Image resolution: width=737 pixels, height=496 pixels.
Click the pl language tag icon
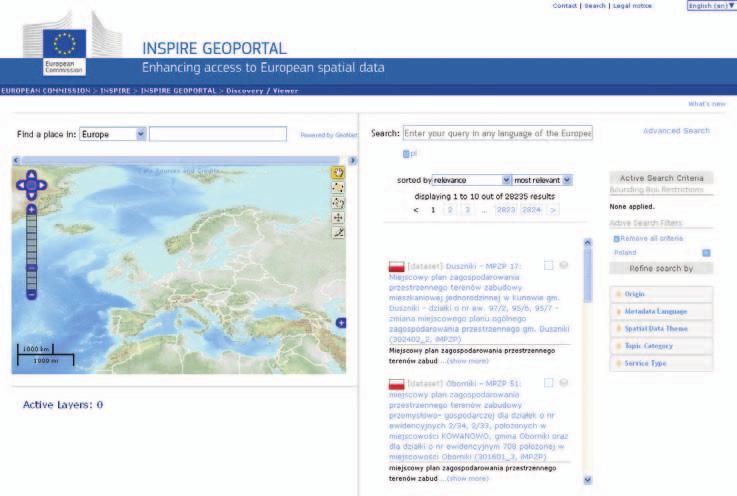point(406,154)
